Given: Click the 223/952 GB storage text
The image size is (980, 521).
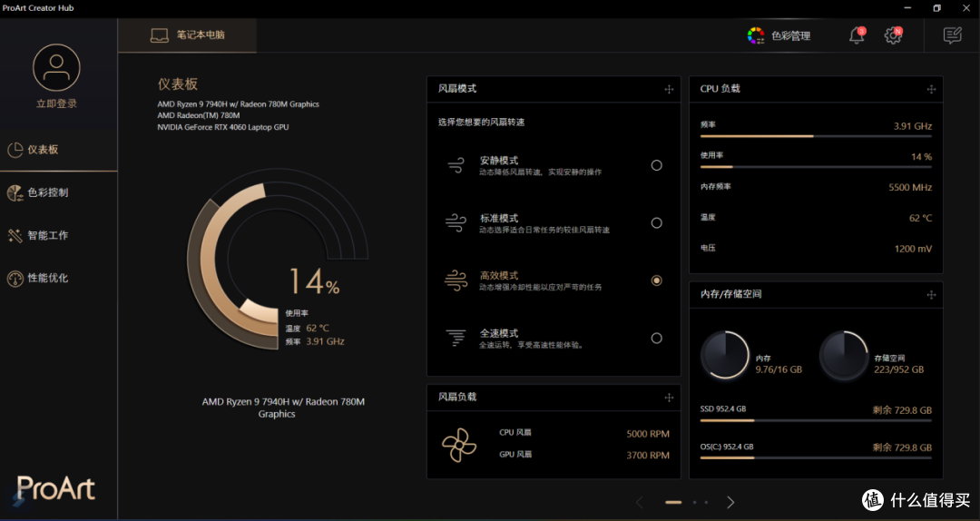Looking at the screenshot, I should pos(898,369).
